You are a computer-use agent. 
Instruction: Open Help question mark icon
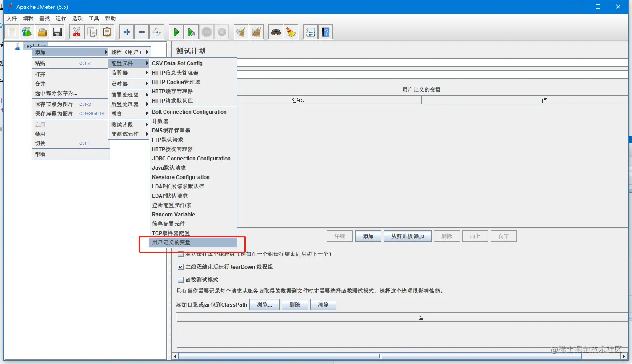coord(326,32)
